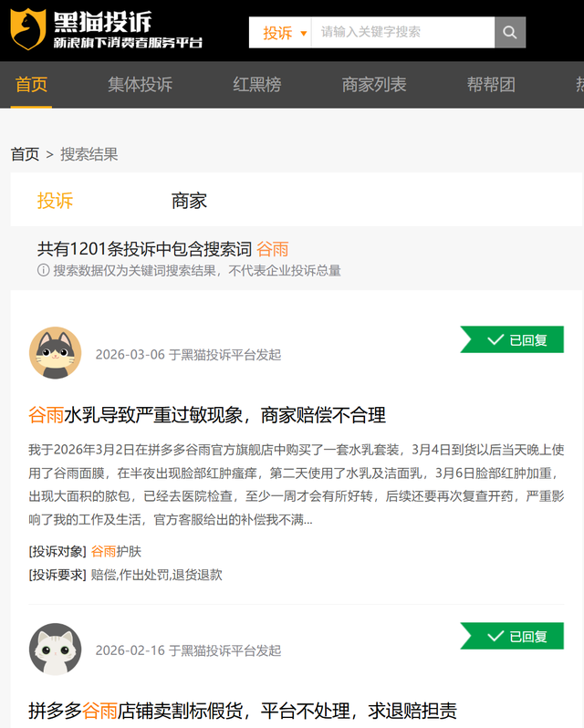Click the highlighted 谷雨 search keyword
The image size is (584, 728).
(x=273, y=249)
